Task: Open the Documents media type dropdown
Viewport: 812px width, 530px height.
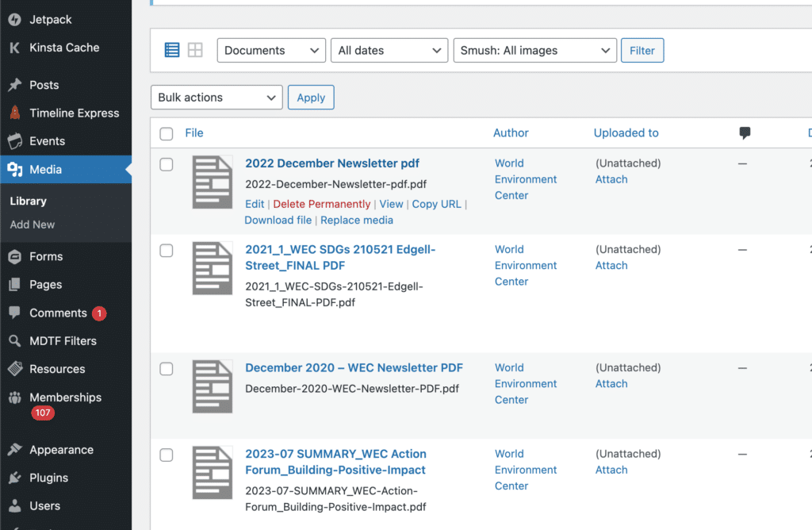Action: [270, 50]
